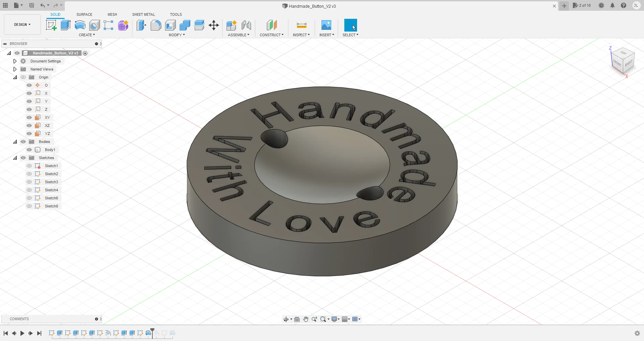The width and height of the screenshot is (644, 341).
Task: Toggle visibility of the Sketches folder
Action: 23,158
